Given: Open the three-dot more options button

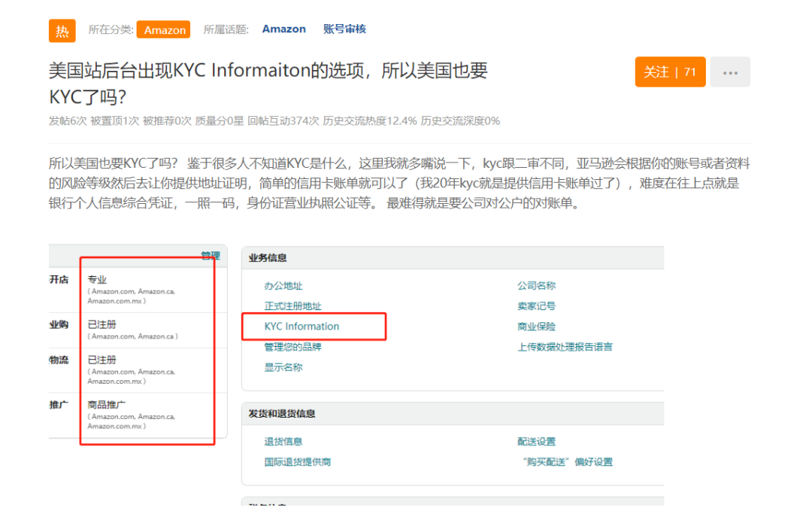Looking at the screenshot, I should click(729, 72).
